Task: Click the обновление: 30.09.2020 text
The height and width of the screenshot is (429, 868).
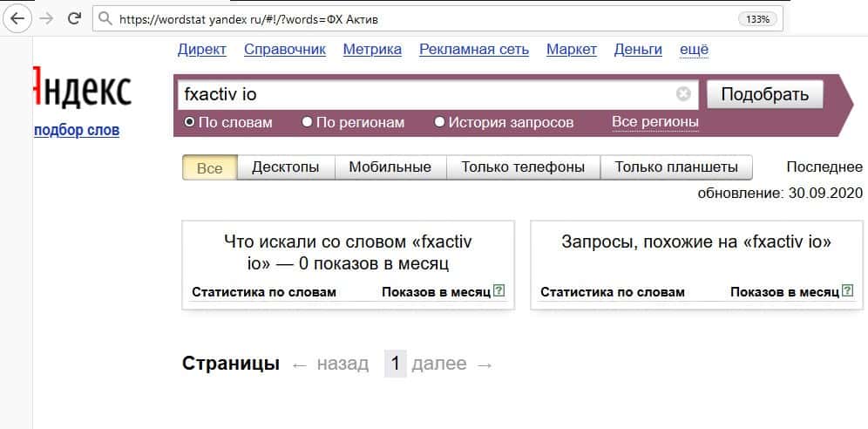Action: (780, 194)
